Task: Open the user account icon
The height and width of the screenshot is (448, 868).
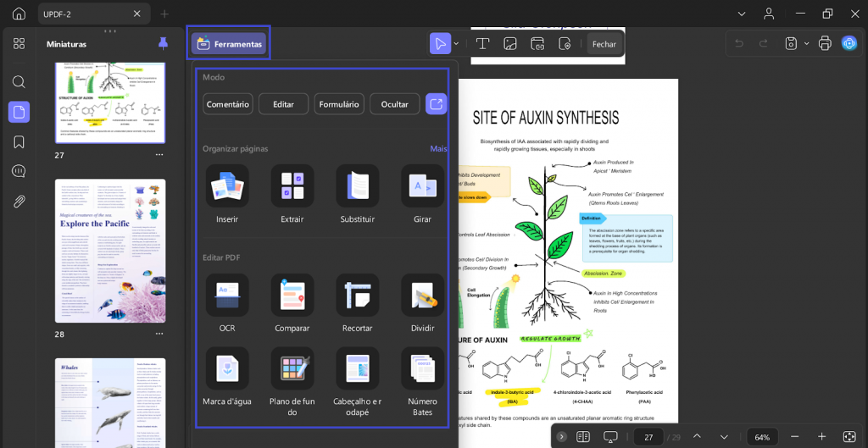Action: [769, 14]
